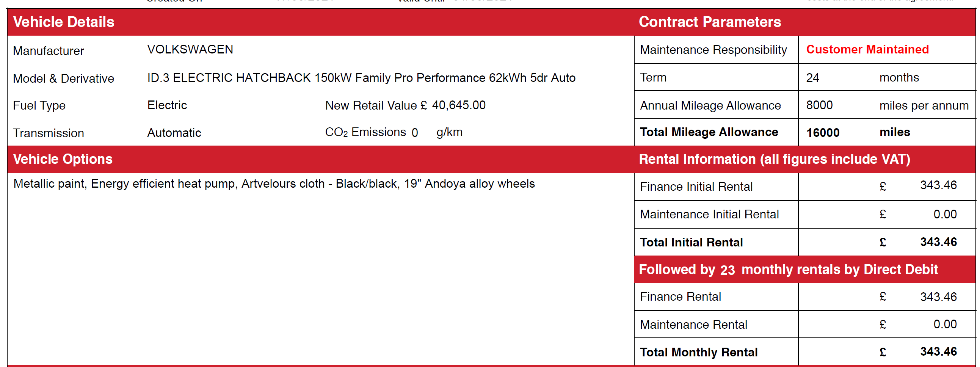Select the Total Monthly Rental amount
This screenshot has width=980, height=367.
pos(938,351)
